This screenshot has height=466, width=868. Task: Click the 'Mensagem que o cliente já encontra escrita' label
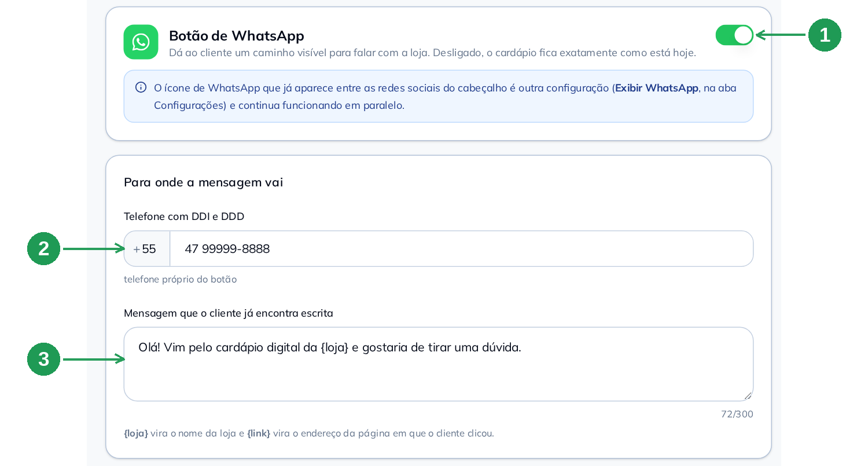coord(228,313)
